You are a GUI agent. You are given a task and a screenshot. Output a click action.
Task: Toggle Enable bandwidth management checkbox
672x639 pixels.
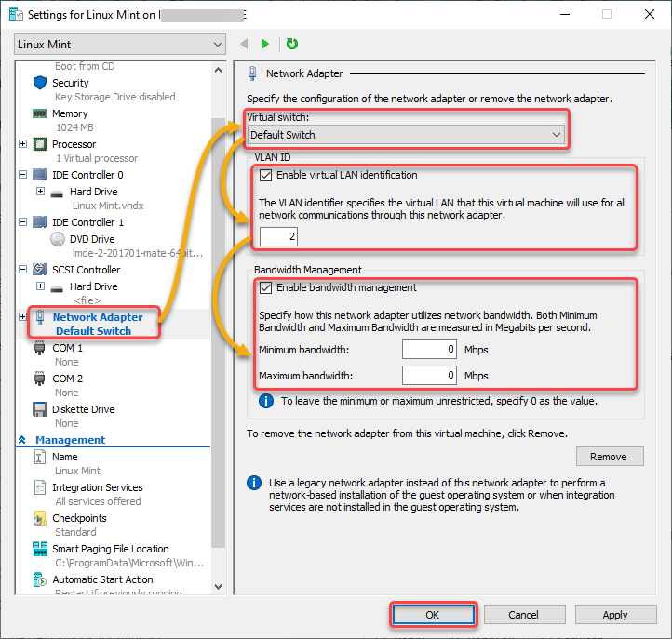265,287
